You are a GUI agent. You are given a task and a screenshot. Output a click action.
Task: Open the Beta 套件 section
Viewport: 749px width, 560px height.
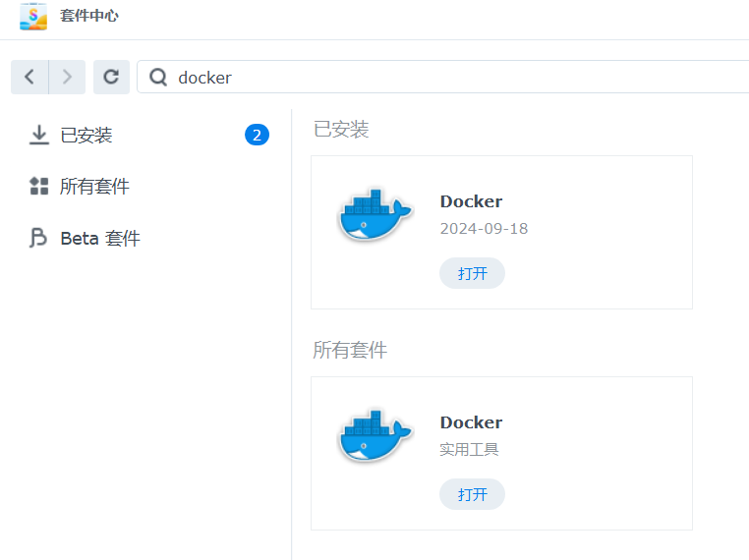tap(100, 238)
